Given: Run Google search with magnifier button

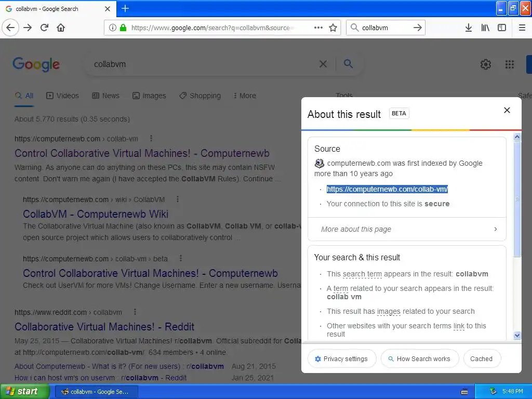Looking at the screenshot, I should pos(348,63).
